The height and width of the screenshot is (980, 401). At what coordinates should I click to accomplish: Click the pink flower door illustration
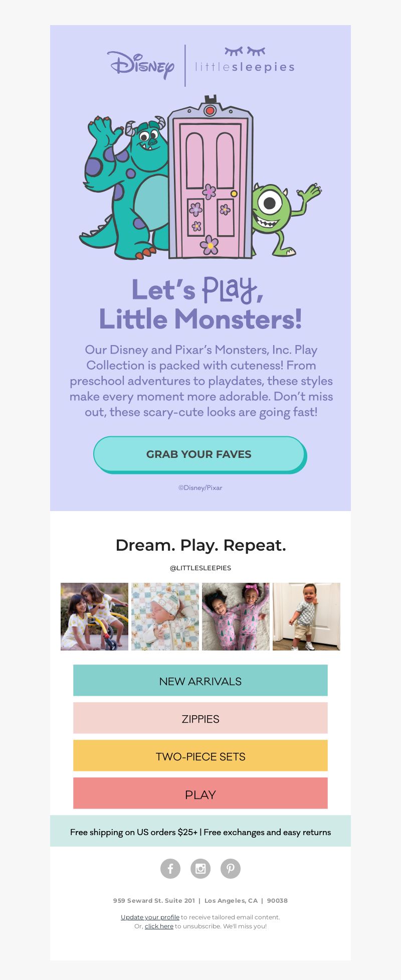tap(210, 177)
